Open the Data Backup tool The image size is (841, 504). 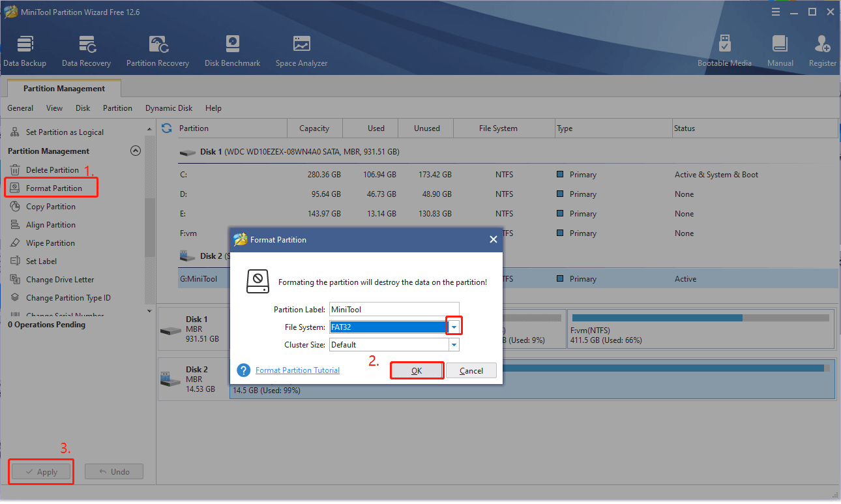click(x=25, y=51)
